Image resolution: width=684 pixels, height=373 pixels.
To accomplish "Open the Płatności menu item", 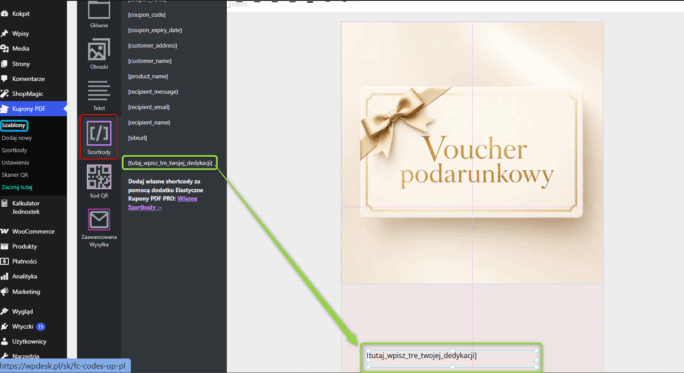I will point(24,261).
